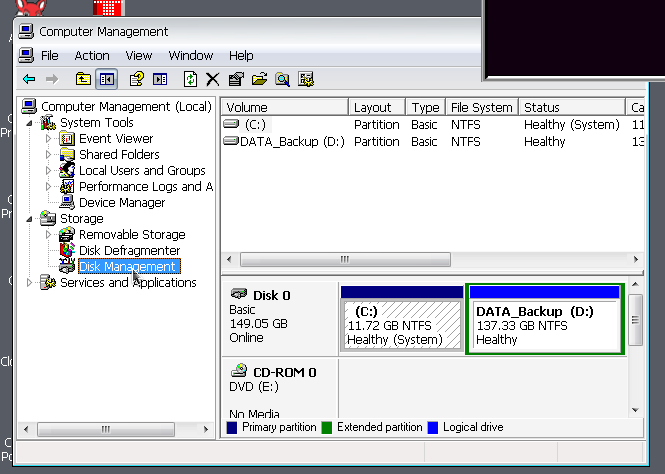Select the DATA_Backup (D:) volume row
Viewport: 665px width, 474px height.
[x=433, y=142]
